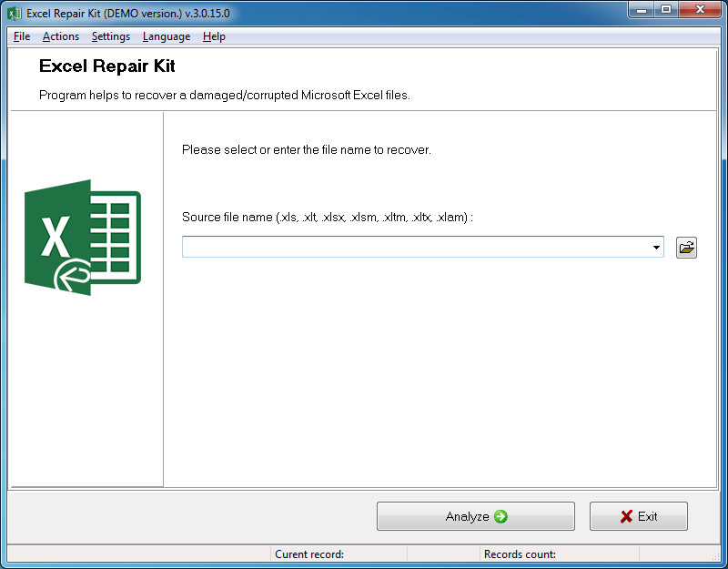Image resolution: width=728 pixels, height=569 pixels.
Task: Click the 'Curent record:' status bar text
Action: click(x=309, y=554)
